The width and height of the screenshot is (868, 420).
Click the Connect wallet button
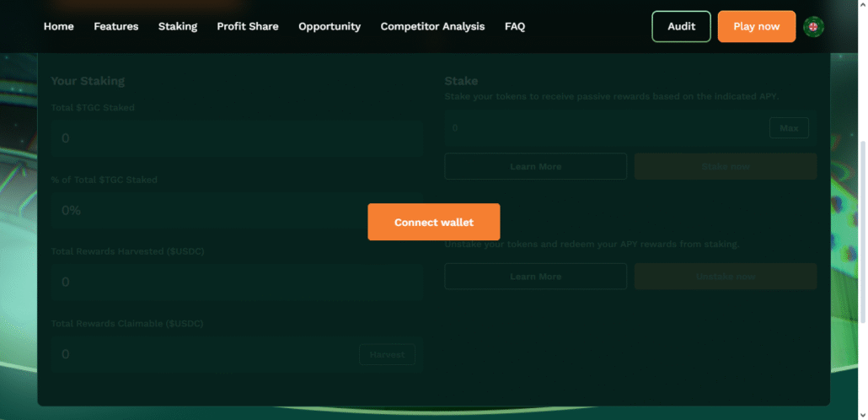[x=433, y=222]
